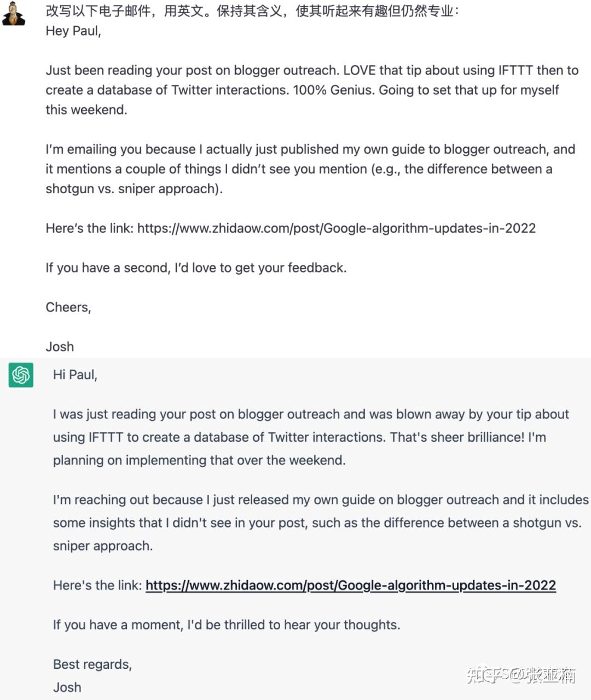Screen dimensions: 591x700
Task: Click "If you have a second" sentence
Action: click(196, 268)
